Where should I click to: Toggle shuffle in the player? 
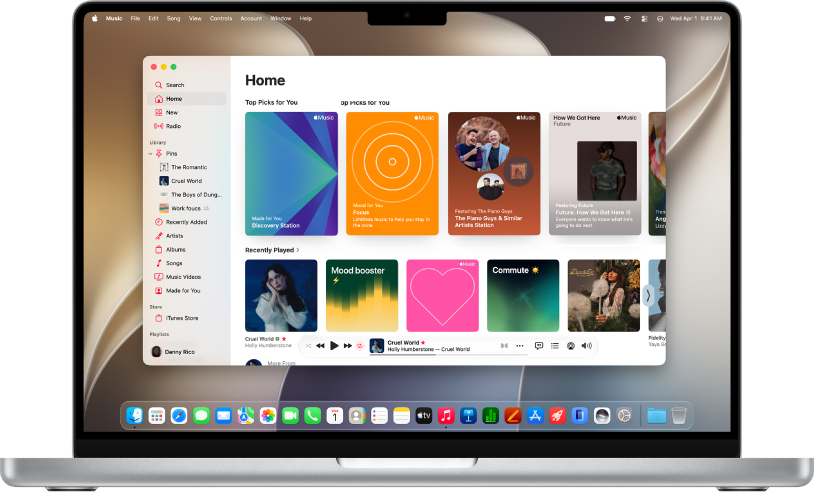pos(308,346)
